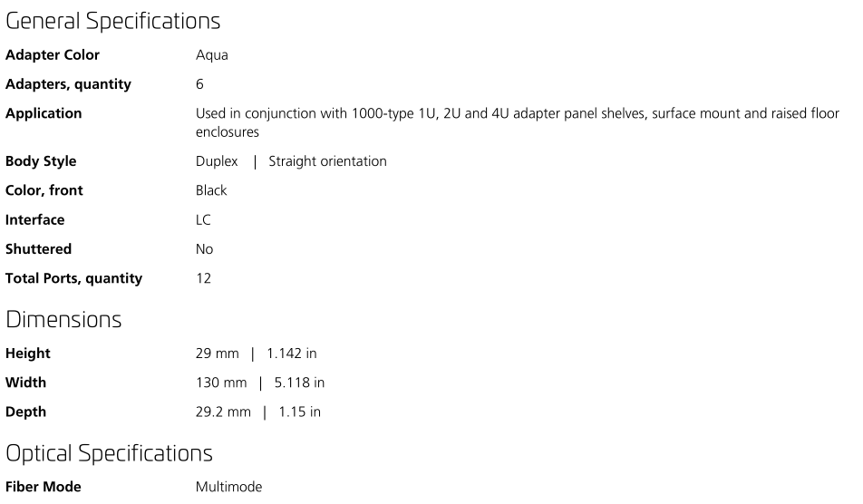This screenshot has height=504, width=863.
Task: Click the Depth value 29.2 mm
Action: [x=223, y=412]
